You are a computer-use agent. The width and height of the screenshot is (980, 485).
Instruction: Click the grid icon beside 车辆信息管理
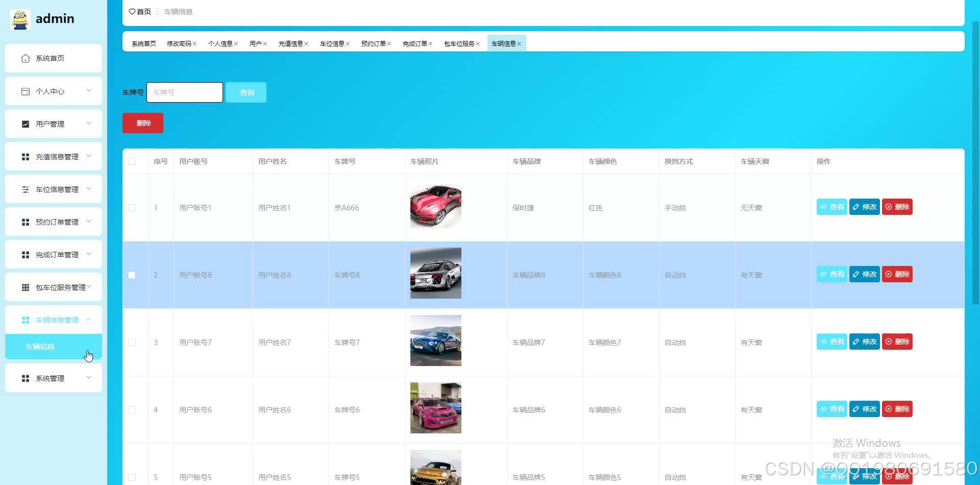click(26, 320)
